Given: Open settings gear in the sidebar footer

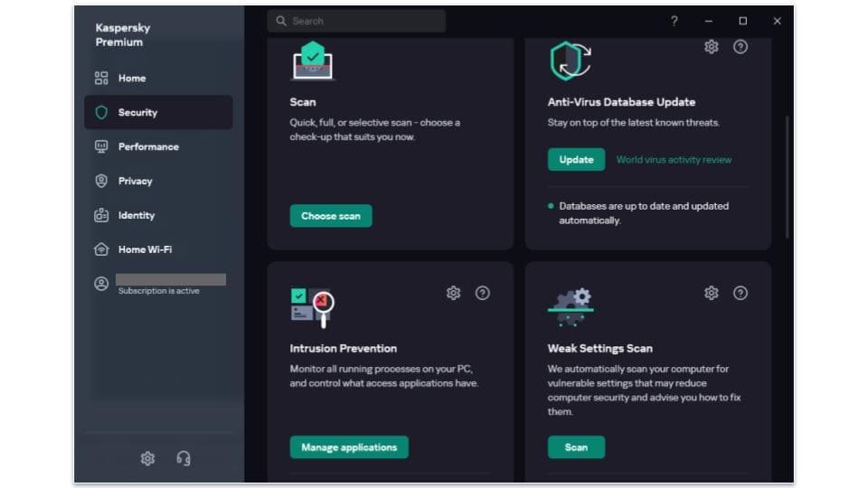Looking at the screenshot, I should (x=147, y=458).
